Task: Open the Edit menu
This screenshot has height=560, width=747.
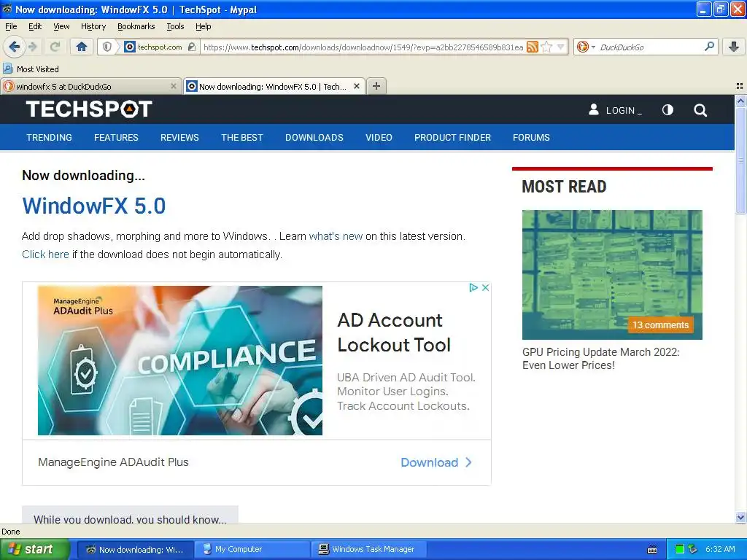Action: 35,26
